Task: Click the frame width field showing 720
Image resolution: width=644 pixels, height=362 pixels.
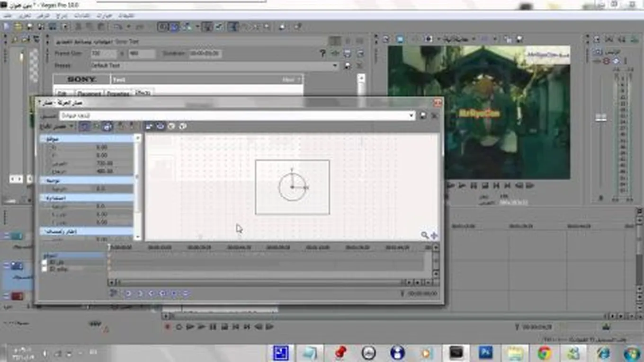Action: [x=102, y=54]
